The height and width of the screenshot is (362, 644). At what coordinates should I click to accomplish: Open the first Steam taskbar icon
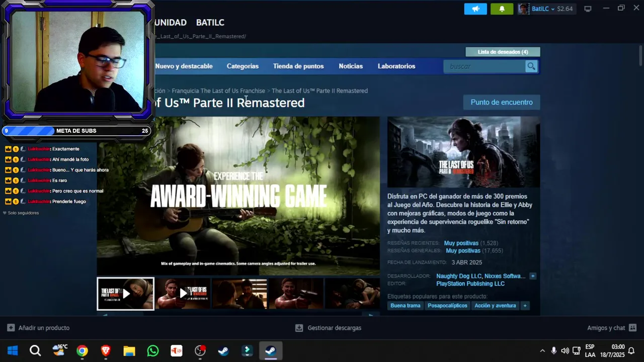coord(223,350)
